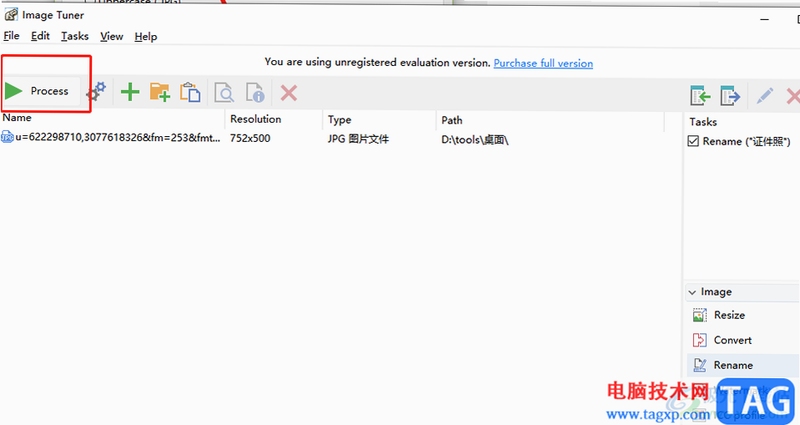Follow the Purchase full version link
The height and width of the screenshot is (425, 800).
point(543,63)
